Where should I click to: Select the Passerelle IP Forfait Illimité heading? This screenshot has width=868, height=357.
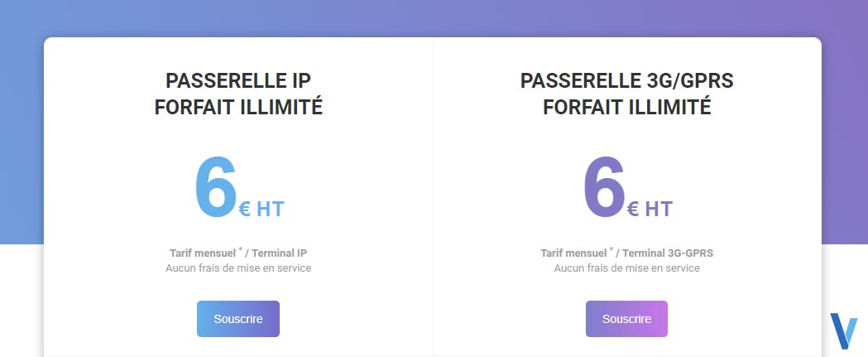(x=238, y=94)
